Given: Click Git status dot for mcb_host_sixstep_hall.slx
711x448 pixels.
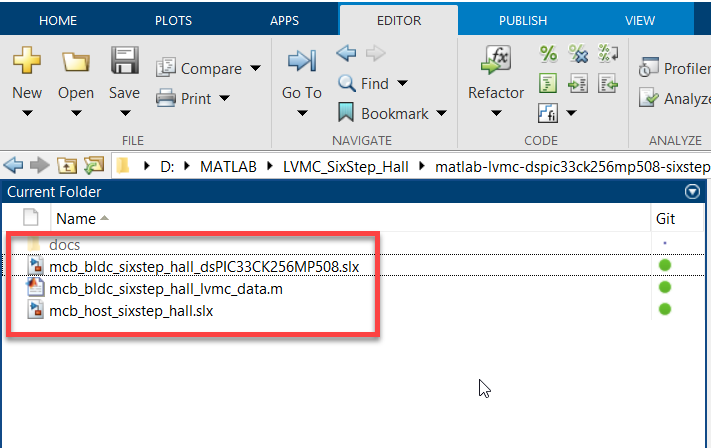Looking at the screenshot, I should [665, 309].
